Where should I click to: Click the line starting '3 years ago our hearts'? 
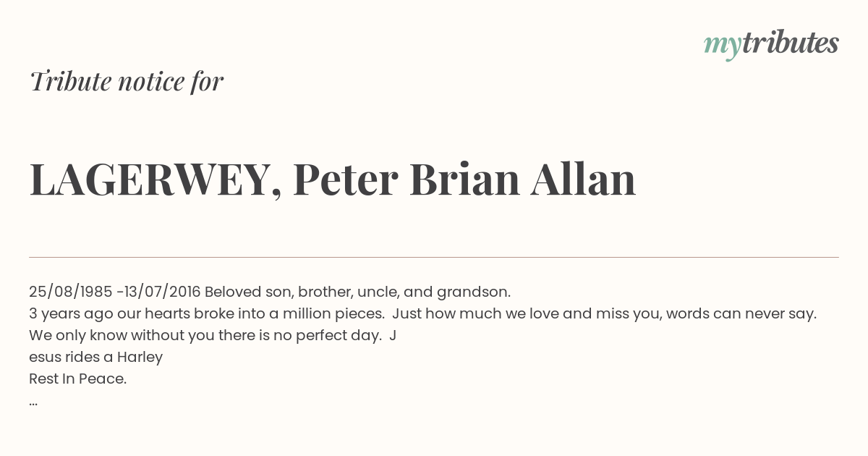coord(422,313)
